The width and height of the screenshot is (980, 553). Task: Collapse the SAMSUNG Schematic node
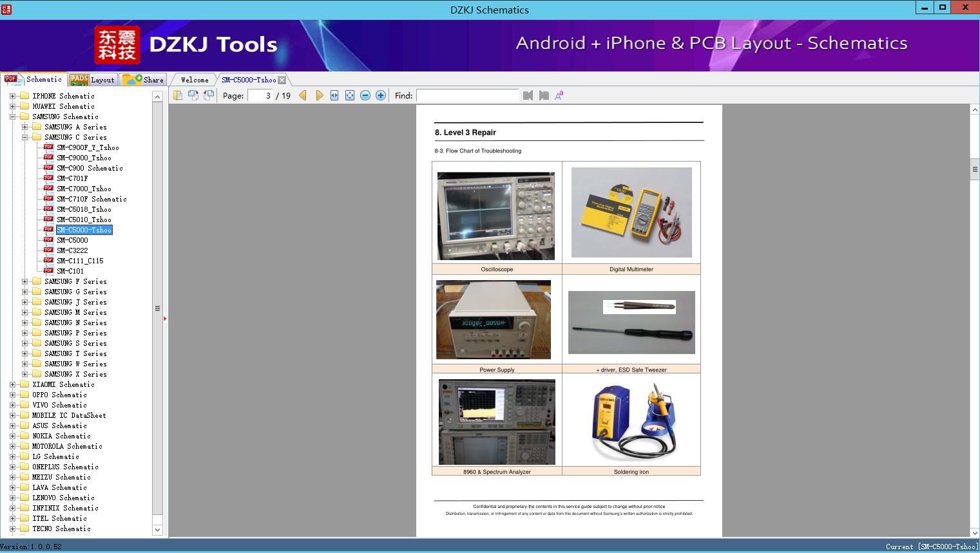pyautogui.click(x=12, y=117)
